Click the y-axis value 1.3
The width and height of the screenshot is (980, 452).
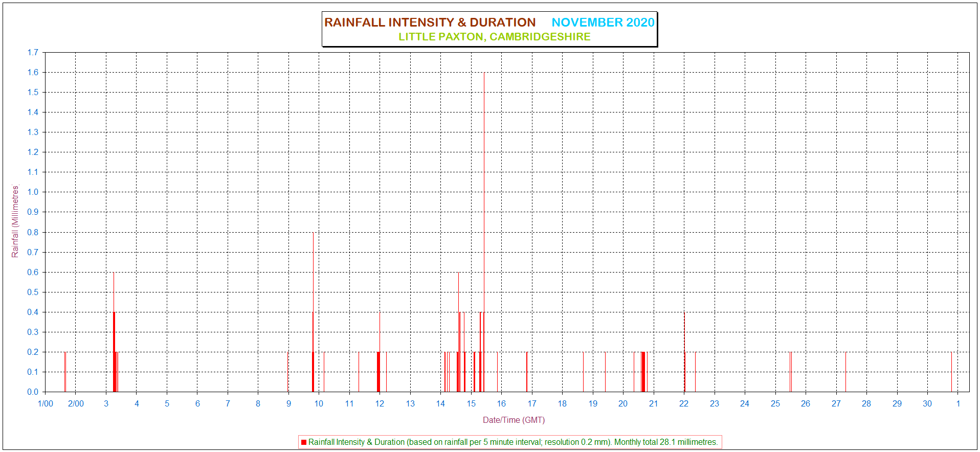click(x=33, y=132)
